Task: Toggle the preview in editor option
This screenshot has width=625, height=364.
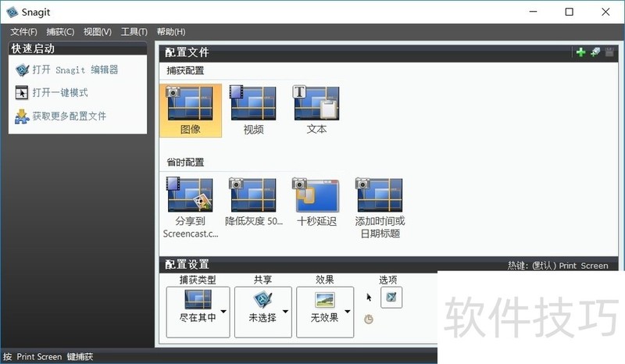Action: (x=391, y=298)
